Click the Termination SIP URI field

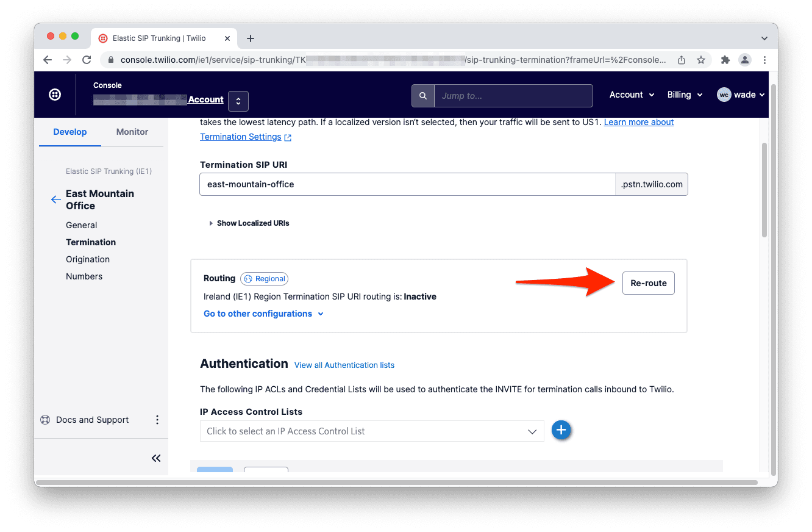(407, 184)
